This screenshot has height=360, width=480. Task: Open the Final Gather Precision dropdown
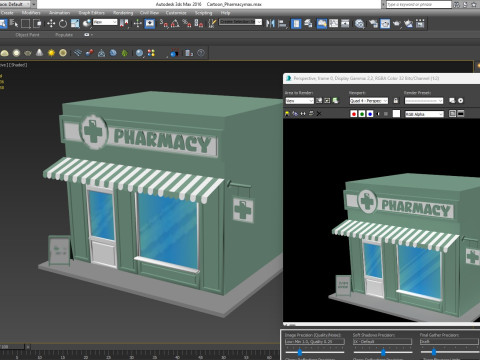coord(450,342)
